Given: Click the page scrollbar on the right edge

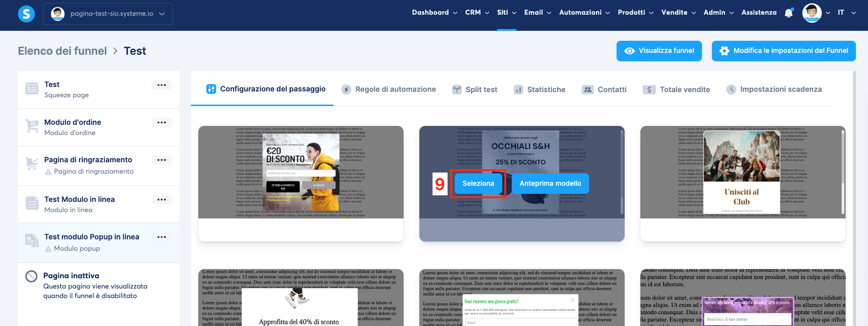Looking at the screenshot, I should [854, 198].
